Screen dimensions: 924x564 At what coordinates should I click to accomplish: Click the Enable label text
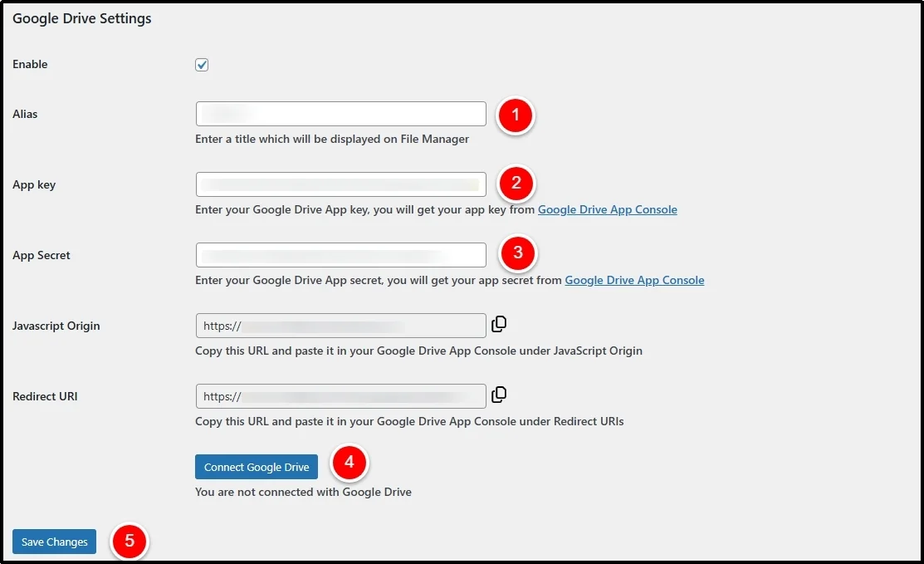30,64
